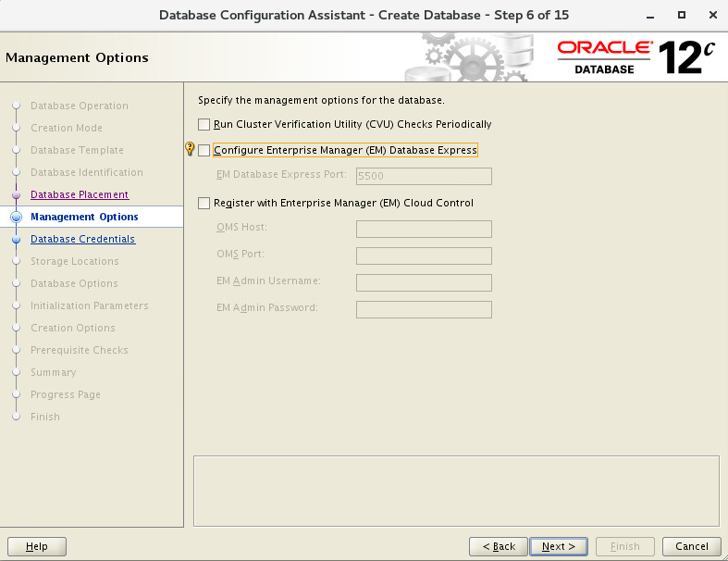This screenshot has width=728, height=561.
Task: Open Database Credentials step link
Action: tap(82, 239)
